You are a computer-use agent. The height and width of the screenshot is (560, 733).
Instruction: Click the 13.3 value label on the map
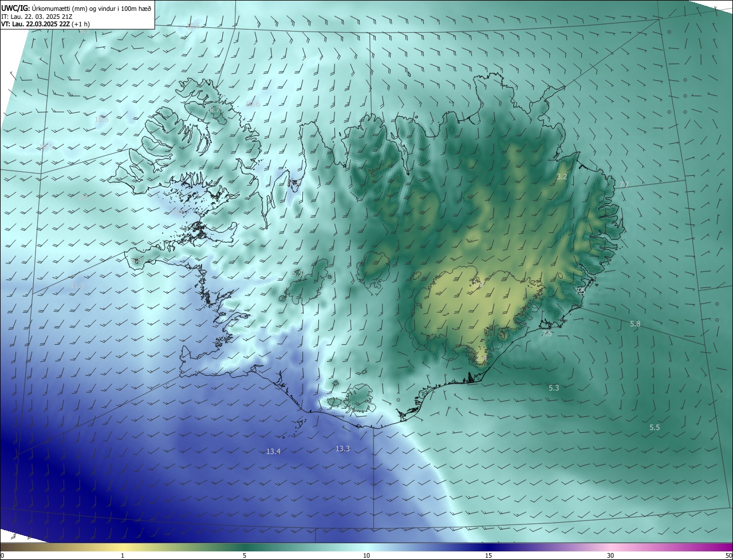click(342, 449)
